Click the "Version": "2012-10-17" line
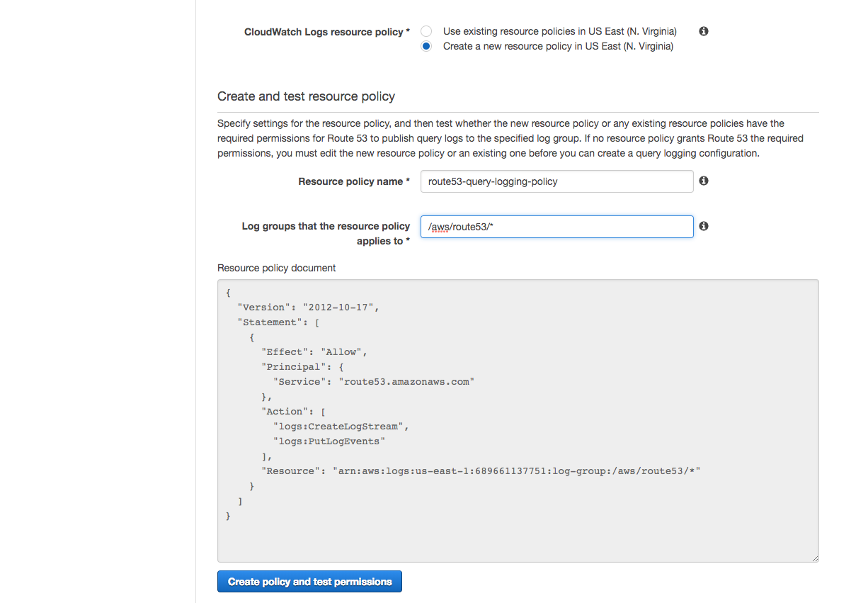Viewport: 868px width, 603px height. (309, 308)
